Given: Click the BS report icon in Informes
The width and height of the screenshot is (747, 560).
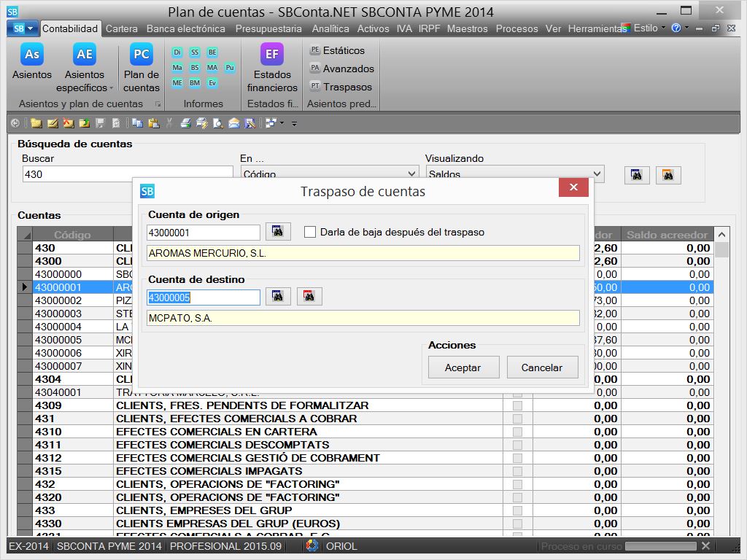Looking at the screenshot, I should [x=195, y=68].
